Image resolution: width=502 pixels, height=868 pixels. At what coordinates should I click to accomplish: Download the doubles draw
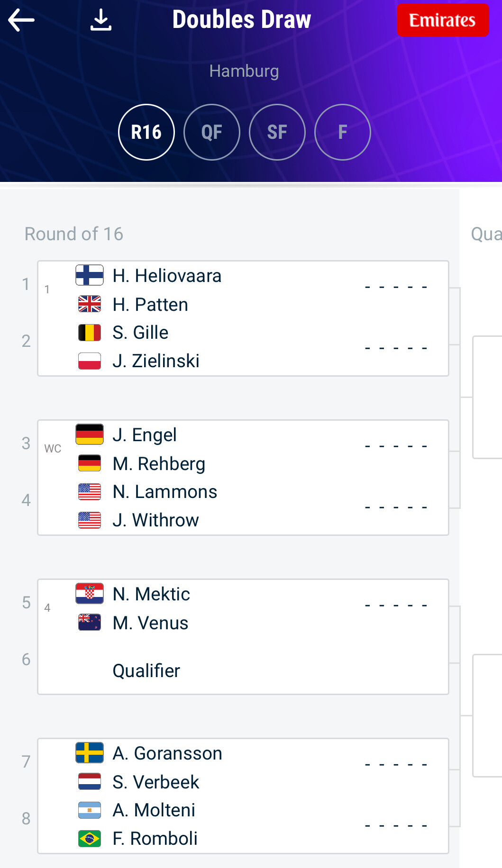click(x=100, y=20)
